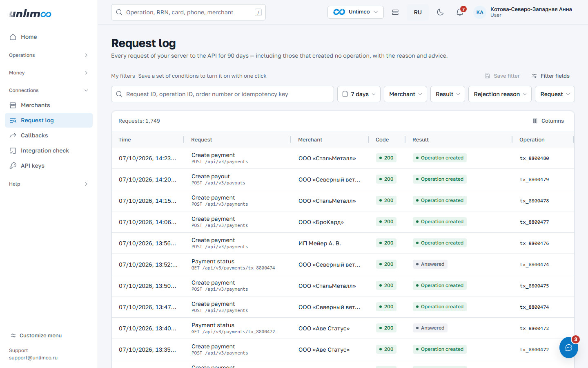Click the Create payout request row
Viewport: 588px width, 368px height.
click(343, 180)
